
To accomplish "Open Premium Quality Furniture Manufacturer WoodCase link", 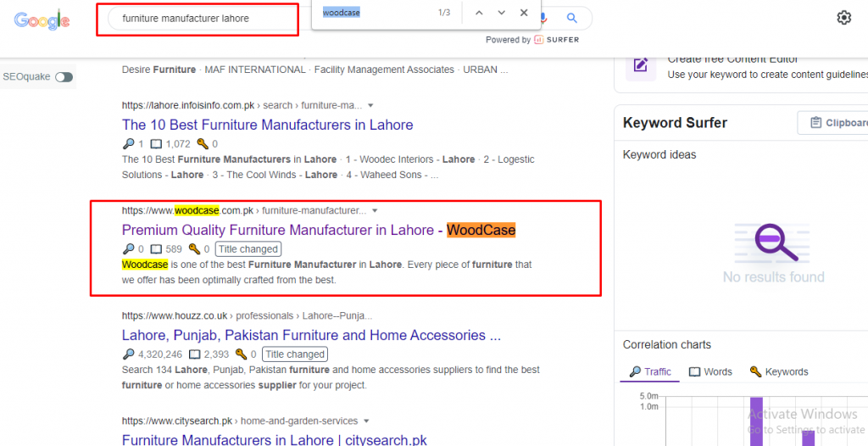I will 318,230.
